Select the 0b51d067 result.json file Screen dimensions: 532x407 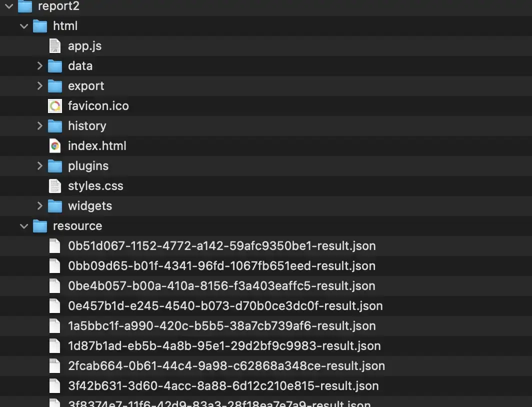pos(266,246)
